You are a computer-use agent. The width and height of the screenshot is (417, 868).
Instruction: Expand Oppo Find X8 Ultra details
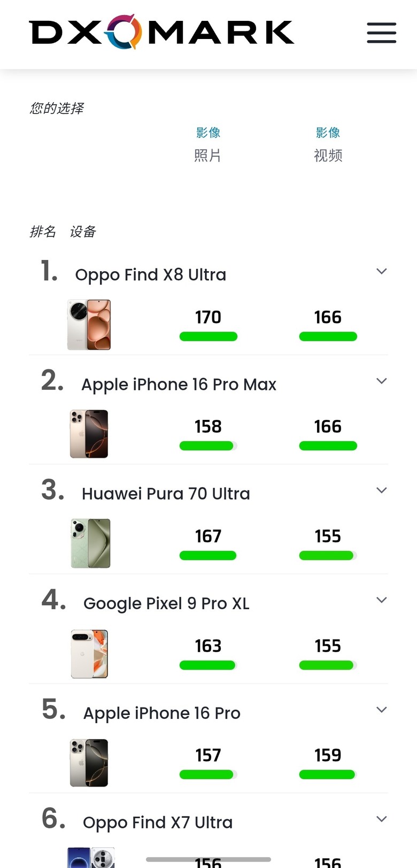click(x=381, y=271)
